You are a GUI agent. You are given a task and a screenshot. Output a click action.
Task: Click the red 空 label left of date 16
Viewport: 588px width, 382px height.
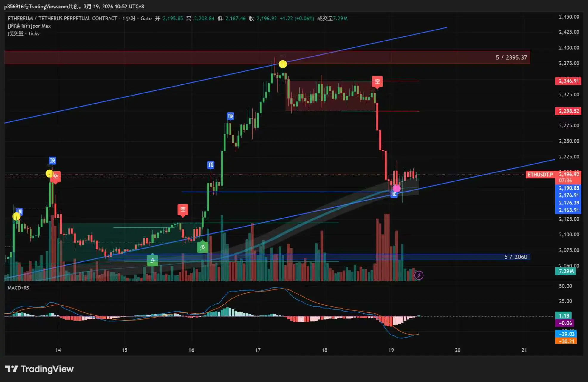click(183, 210)
